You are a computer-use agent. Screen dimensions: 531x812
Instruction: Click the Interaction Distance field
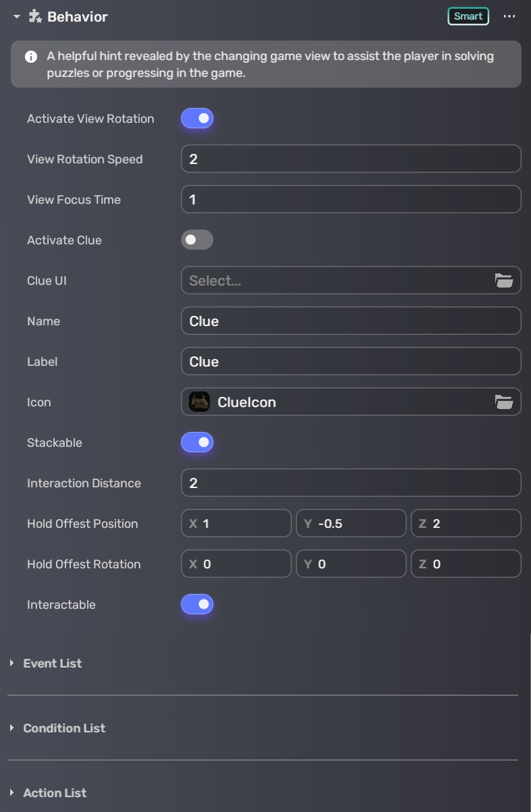(351, 483)
